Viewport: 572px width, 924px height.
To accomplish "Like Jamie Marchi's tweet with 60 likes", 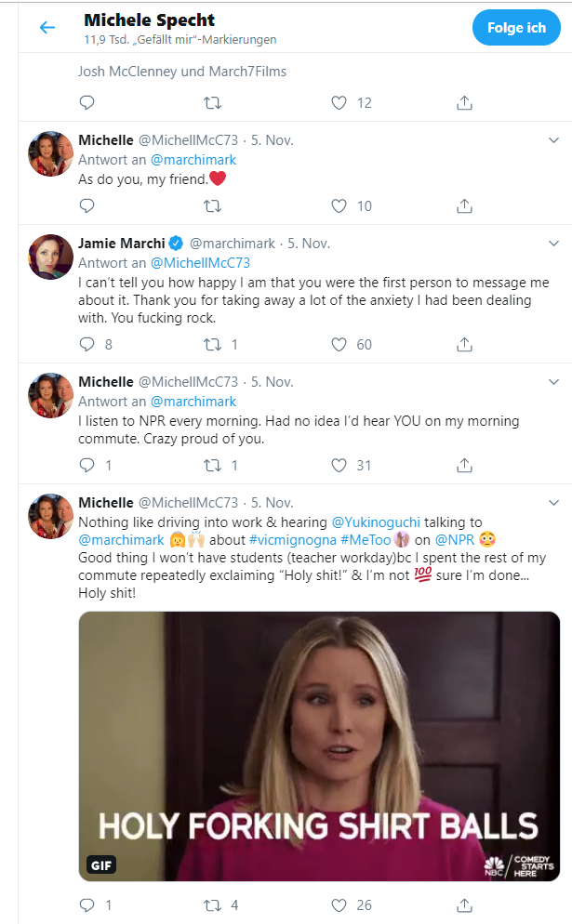I will click(x=339, y=344).
